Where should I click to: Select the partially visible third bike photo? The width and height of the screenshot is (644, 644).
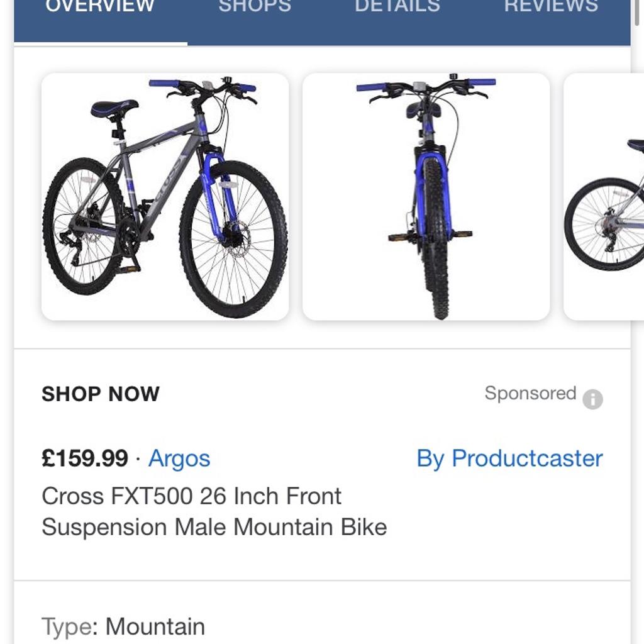(605, 196)
